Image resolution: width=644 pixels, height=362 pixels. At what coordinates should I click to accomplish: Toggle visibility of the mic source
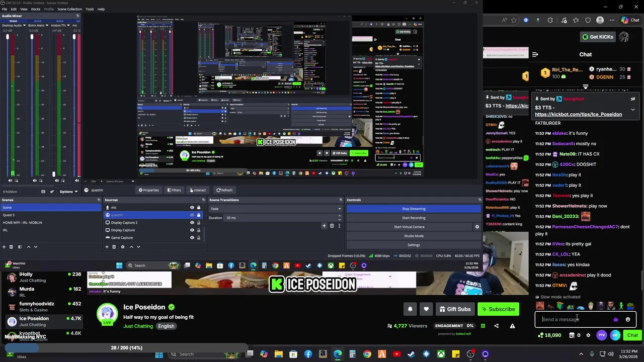click(x=192, y=208)
